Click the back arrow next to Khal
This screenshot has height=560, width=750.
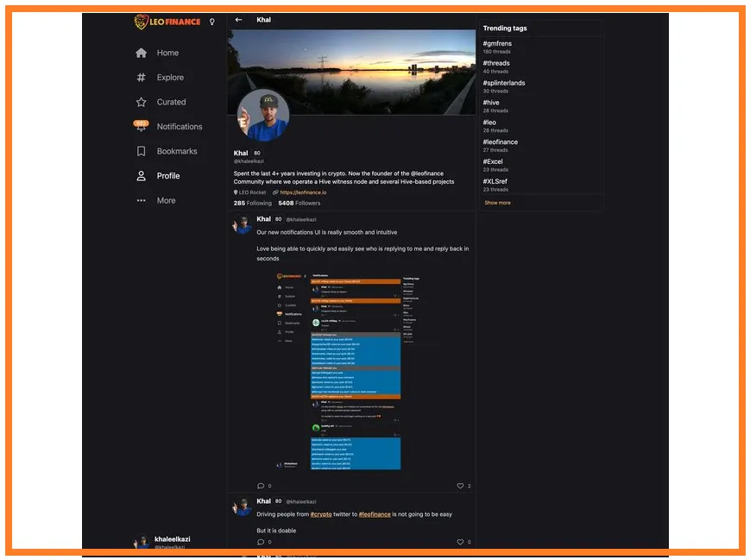(239, 20)
